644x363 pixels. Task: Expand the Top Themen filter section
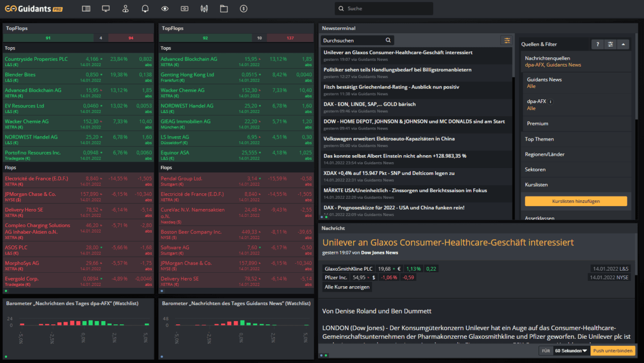tap(575, 139)
